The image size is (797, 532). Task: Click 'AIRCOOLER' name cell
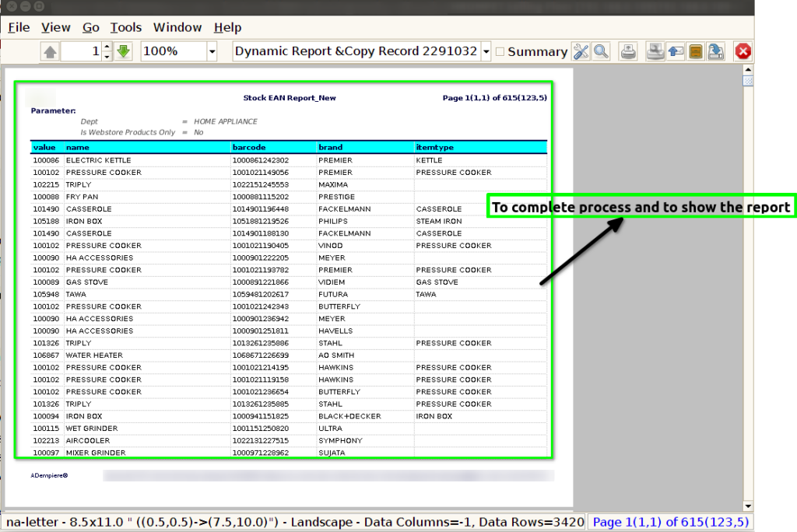click(87, 440)
